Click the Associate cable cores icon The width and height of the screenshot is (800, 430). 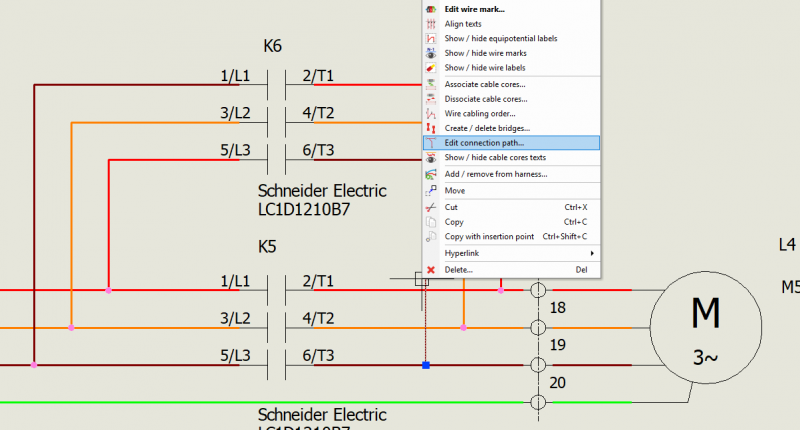pos(431,84)
